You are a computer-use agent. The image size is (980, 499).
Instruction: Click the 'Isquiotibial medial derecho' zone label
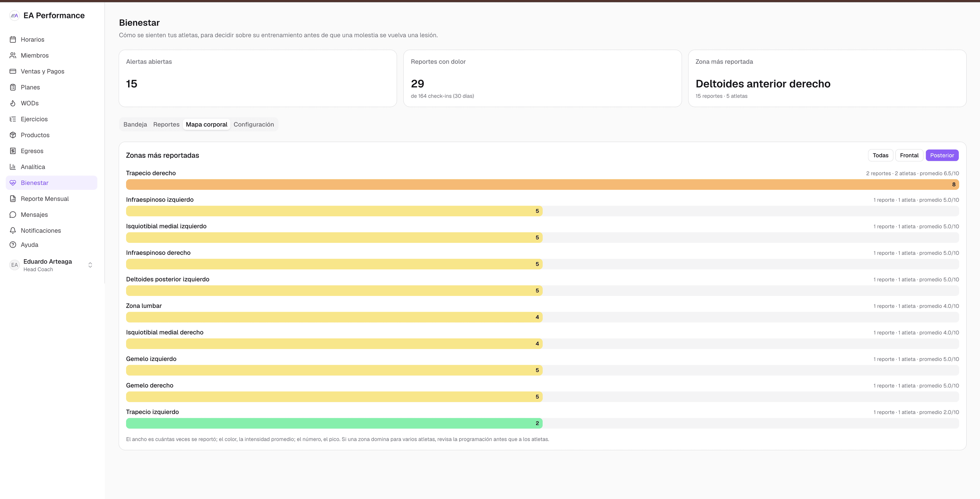[165, 333]
